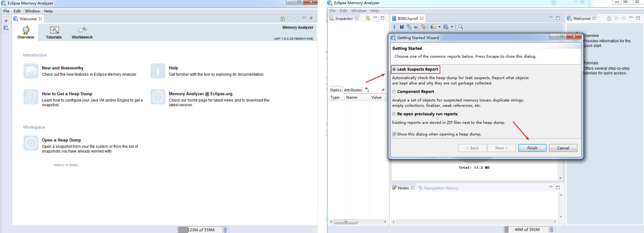
Task: Switch to the Statics tab
Action: click(335, 90)
